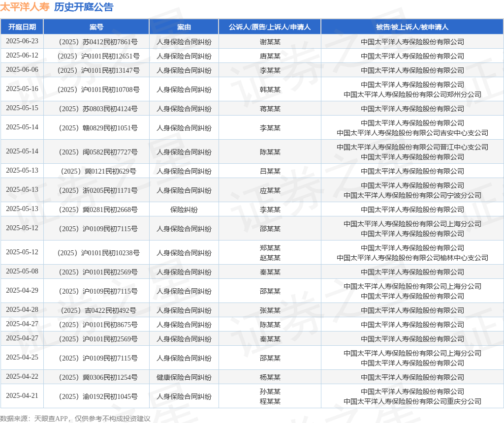This screenshot has height=423, width=504.
Task: Select case number 赣0829民初1051号
Action: click(x=98, y=128)
